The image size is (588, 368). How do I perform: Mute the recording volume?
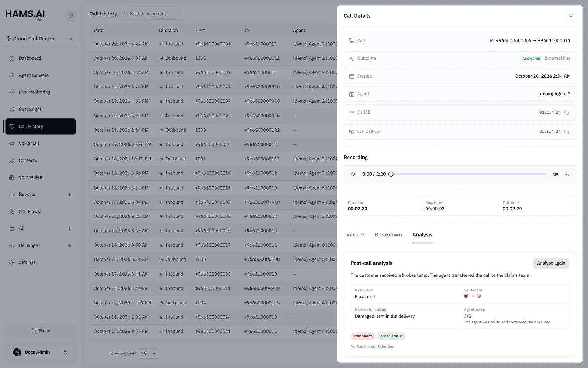[x=555, y=174]
